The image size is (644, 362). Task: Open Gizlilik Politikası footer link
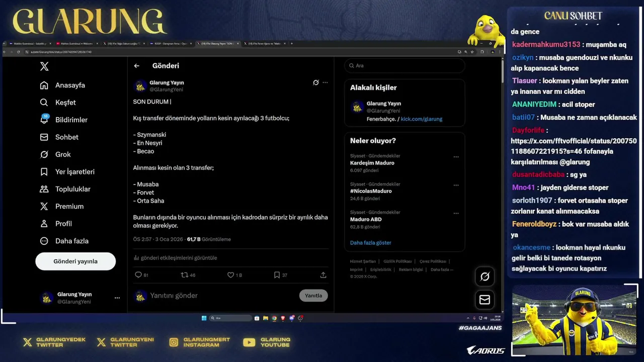click(397, 261)
